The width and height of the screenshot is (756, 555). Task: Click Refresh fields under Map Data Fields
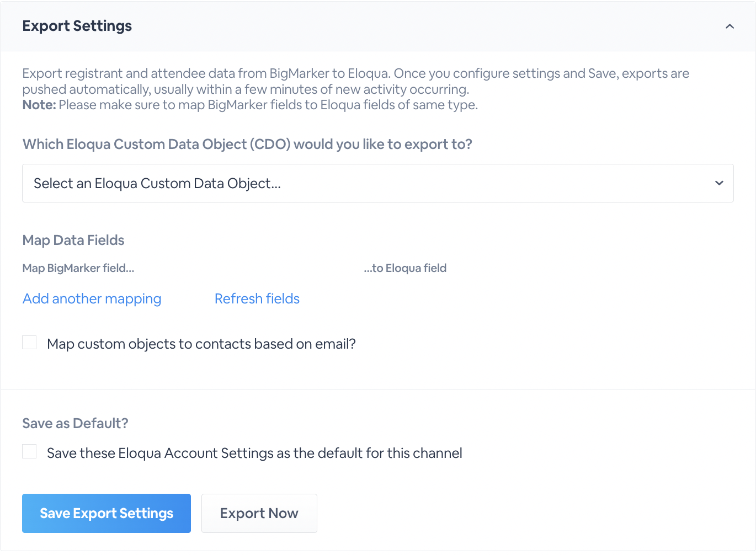click(257, 298)
